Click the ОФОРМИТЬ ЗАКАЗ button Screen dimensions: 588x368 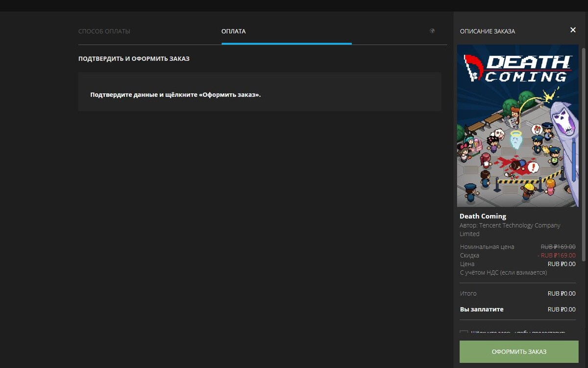point(519,352)
